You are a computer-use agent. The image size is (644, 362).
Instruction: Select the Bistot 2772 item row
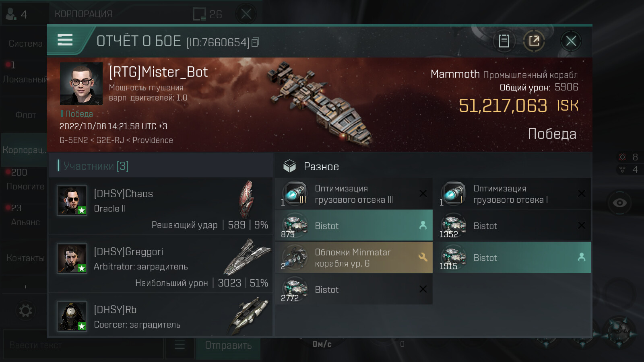coord(353,290)
